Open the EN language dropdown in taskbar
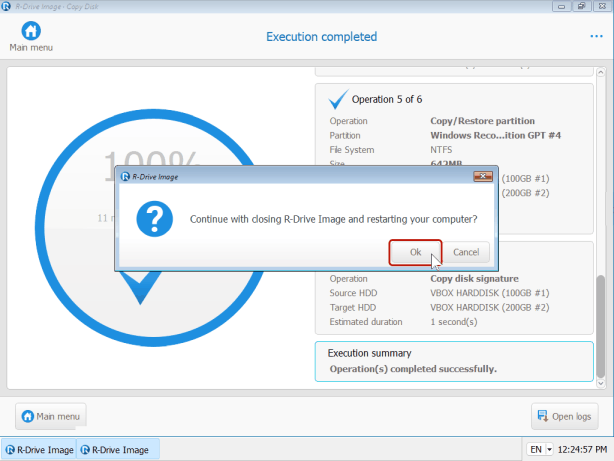 (541, 450)
